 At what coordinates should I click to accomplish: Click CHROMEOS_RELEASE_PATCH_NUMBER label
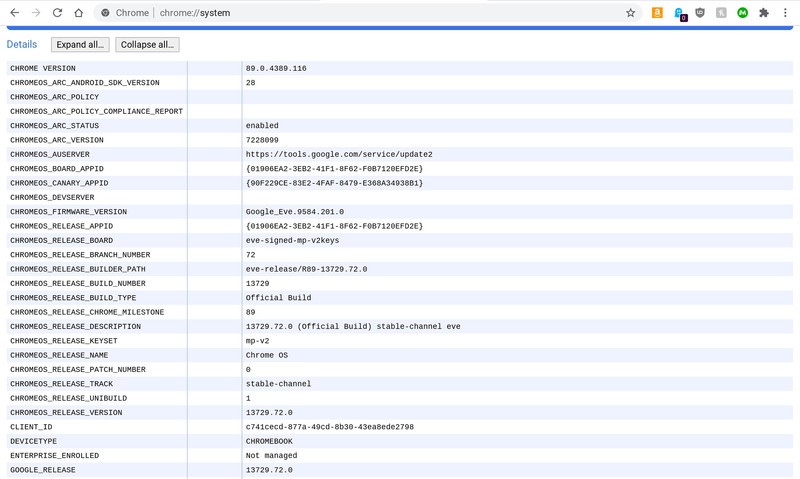click(78, 369)
